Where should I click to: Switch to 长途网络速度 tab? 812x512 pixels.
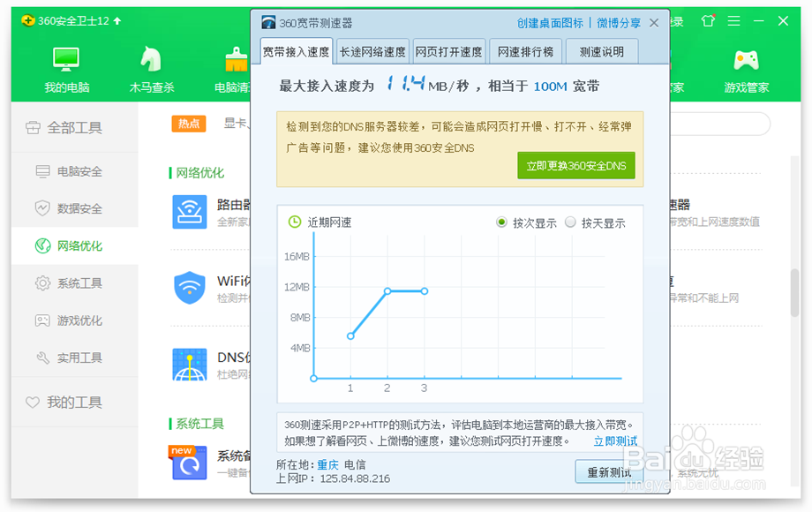click(x=372, y=52)
